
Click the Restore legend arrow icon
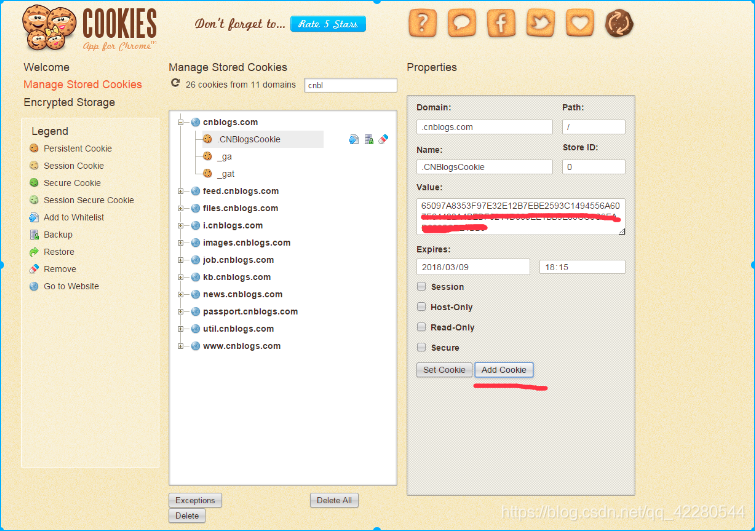[x=34, y=252]
